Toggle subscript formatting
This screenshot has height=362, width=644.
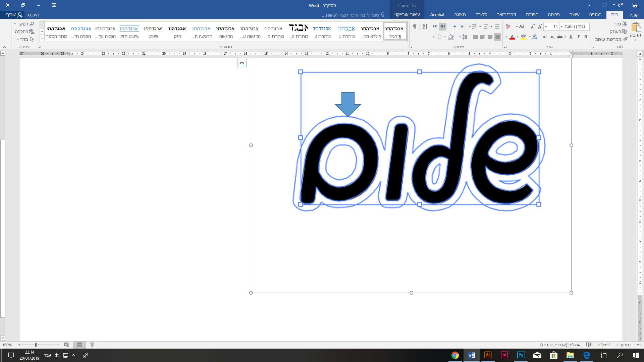click(552, 38)
